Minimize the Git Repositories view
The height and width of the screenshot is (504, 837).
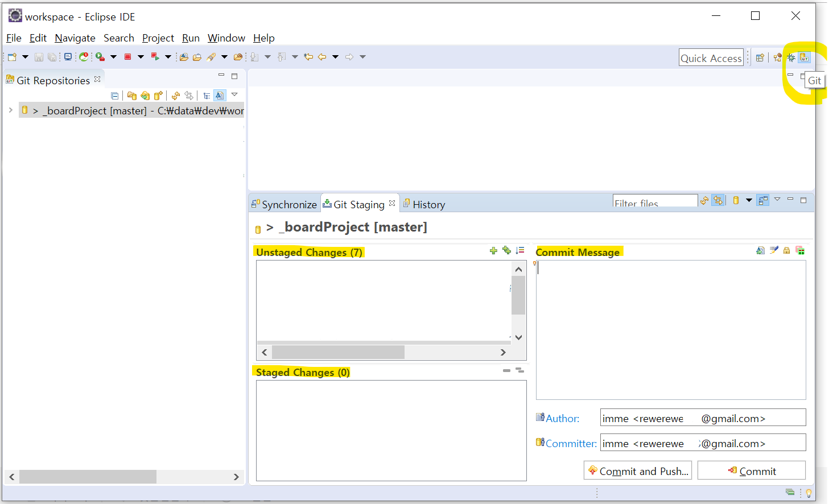tap(221, 75)
